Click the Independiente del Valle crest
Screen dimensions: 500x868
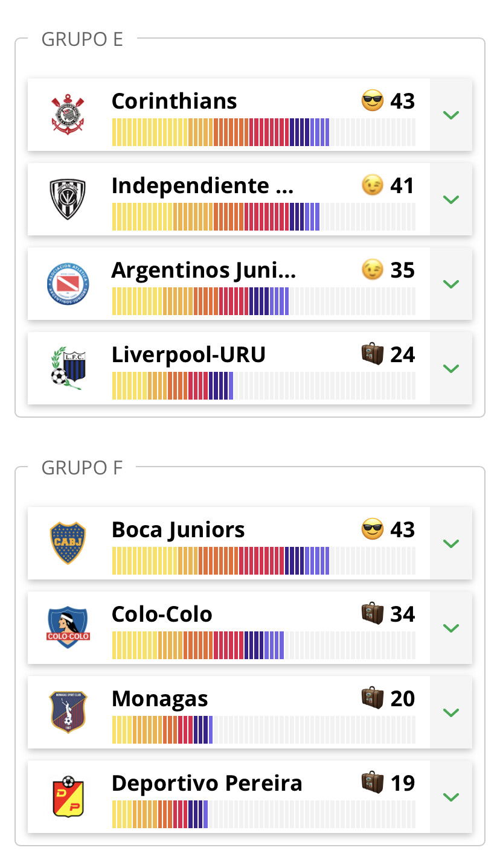click(68, 199)
